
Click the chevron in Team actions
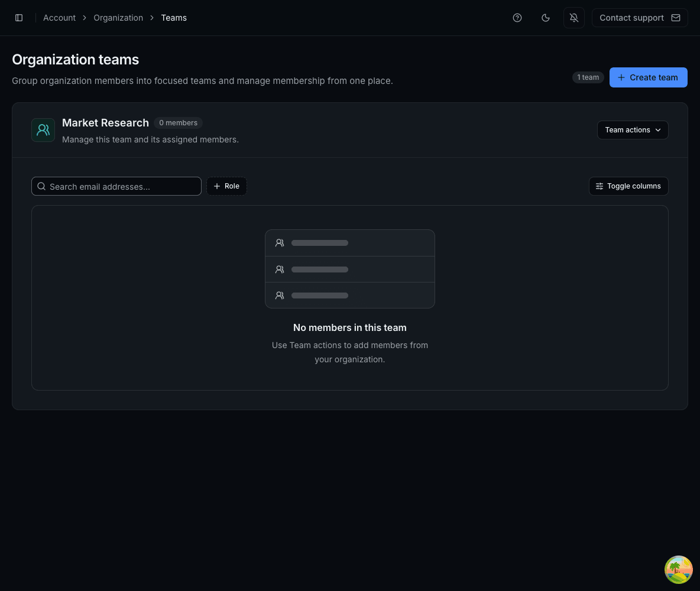pos(658,130)
